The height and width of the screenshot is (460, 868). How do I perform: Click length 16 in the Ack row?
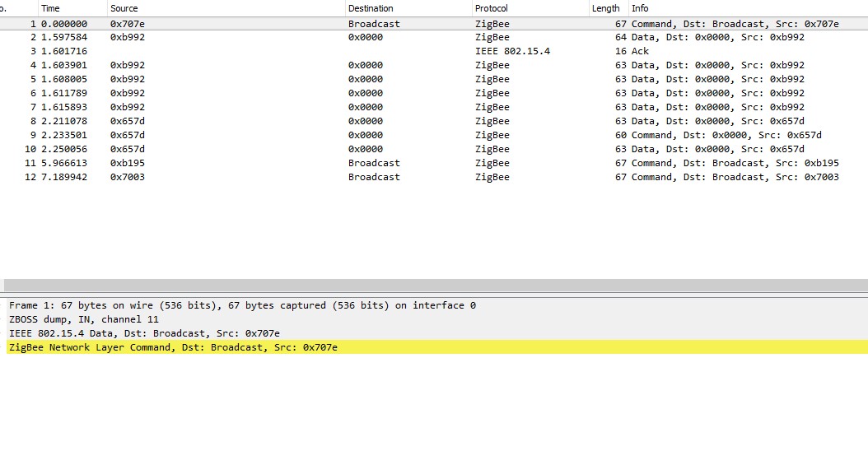pyautogui.click(x=621, y=51)
